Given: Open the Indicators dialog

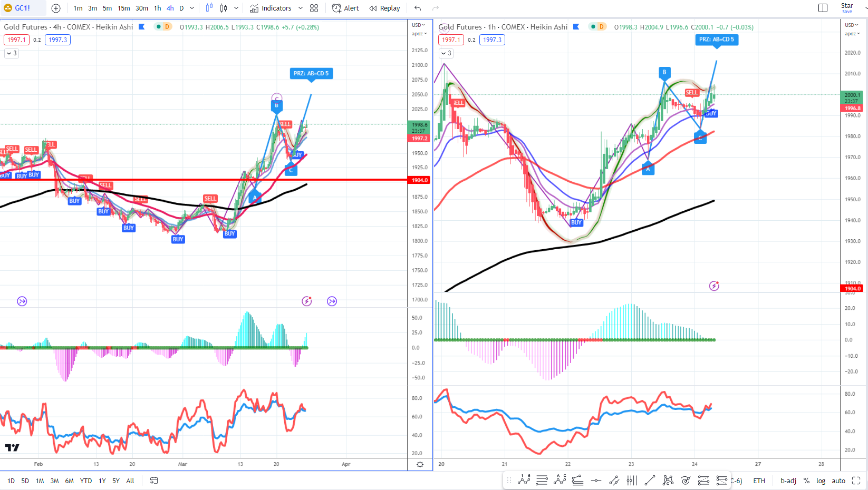Looking at the screenshot, I should [x=271, y=8].
